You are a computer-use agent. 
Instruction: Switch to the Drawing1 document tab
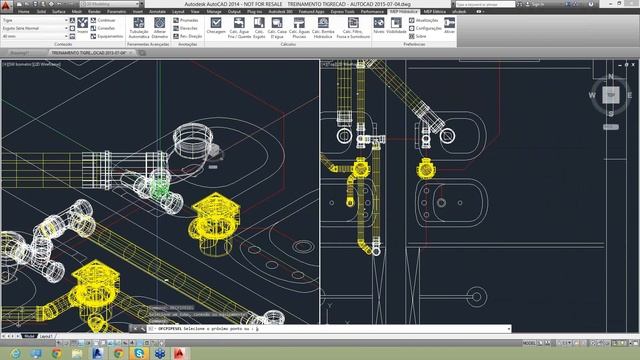20,53
